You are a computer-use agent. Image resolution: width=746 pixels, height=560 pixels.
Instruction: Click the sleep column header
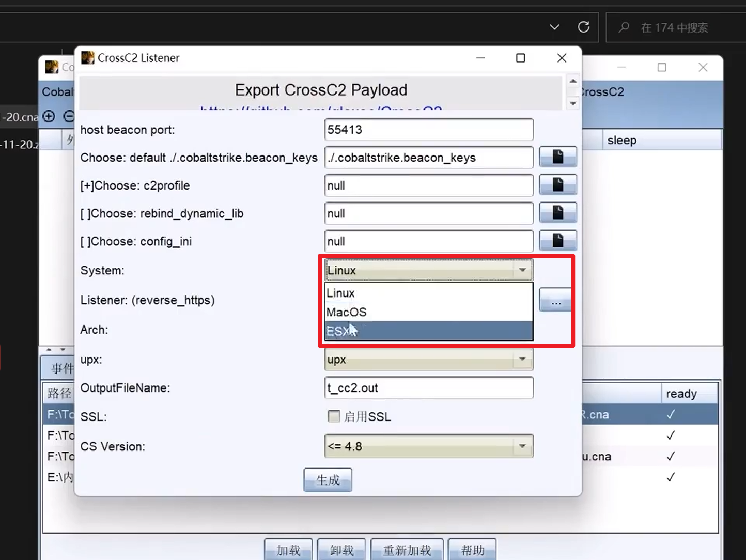(x=662, y=140)
